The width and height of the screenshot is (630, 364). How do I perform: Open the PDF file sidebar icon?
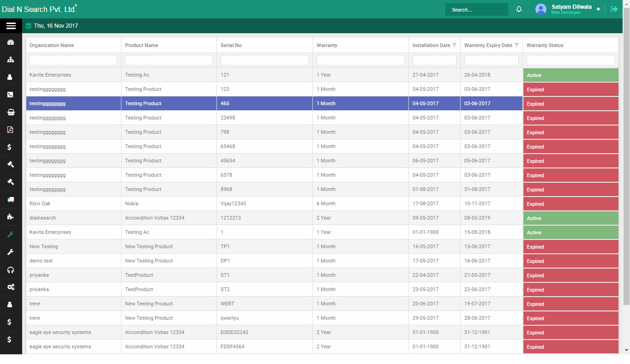(x=11, y=130)
